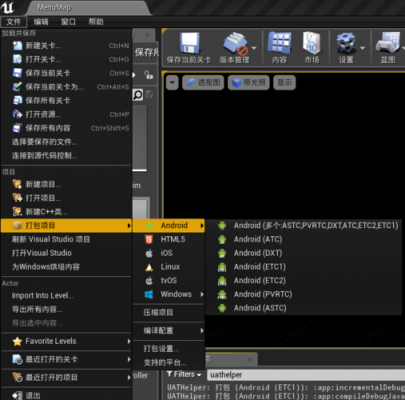The image size is (405, 400).
Task: Open the Filters dropdown in output log
Action: click(x=184, y=374)
